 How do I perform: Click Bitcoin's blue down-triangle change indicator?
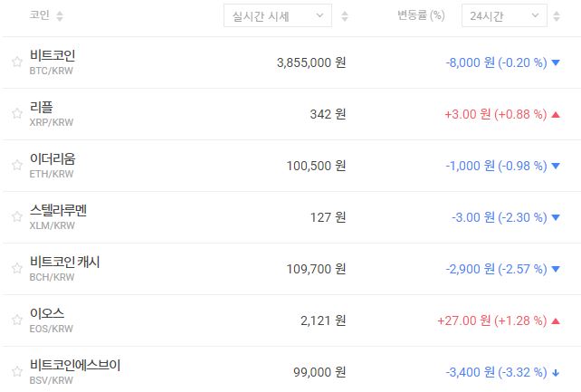(x=556, y=62)
